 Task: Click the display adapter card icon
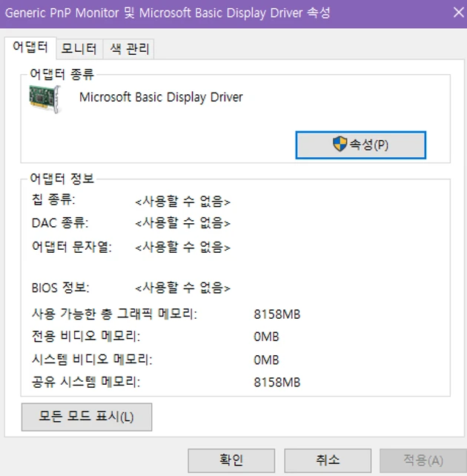click(45, 99)
